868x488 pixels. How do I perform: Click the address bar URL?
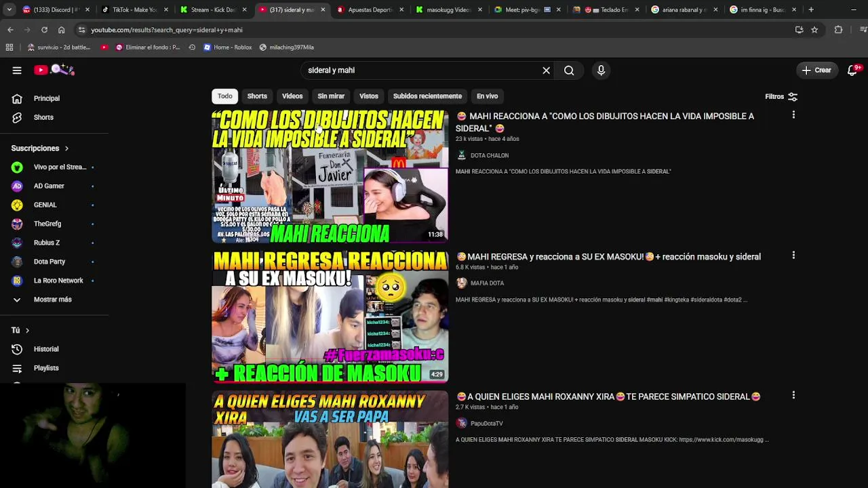(167, 30)
